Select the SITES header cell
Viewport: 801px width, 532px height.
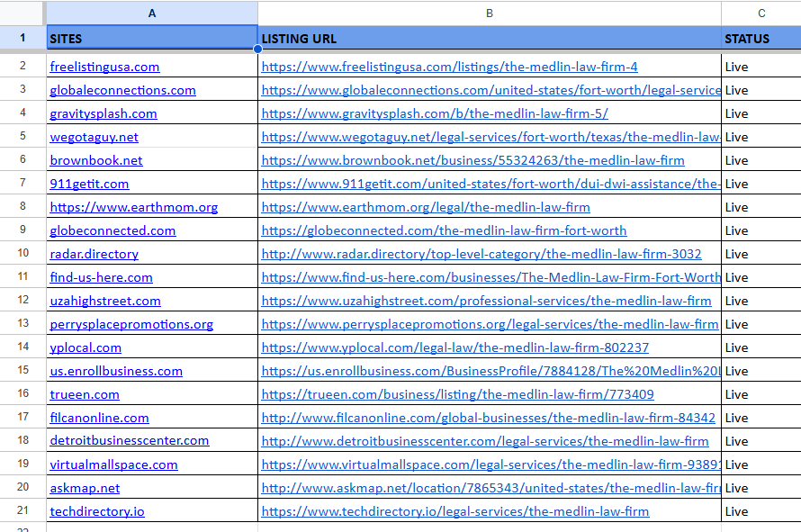pyautogui.click(x=152, y=39)
